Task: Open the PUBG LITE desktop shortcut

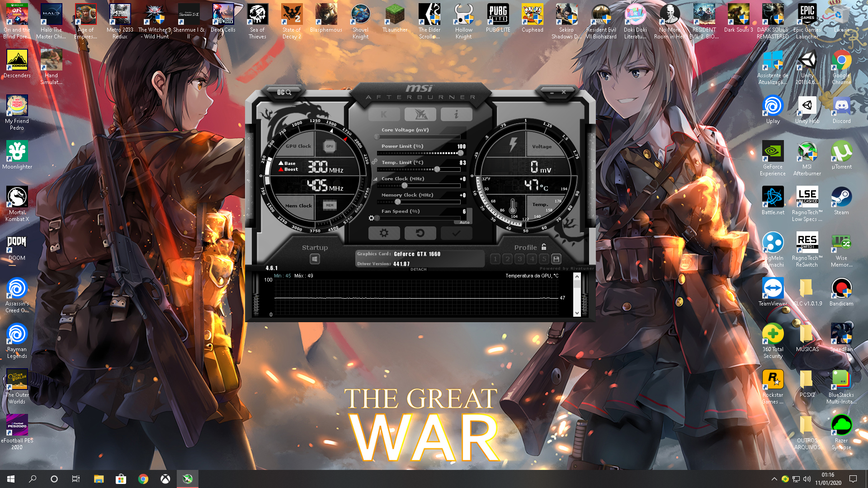Action: 498,18
